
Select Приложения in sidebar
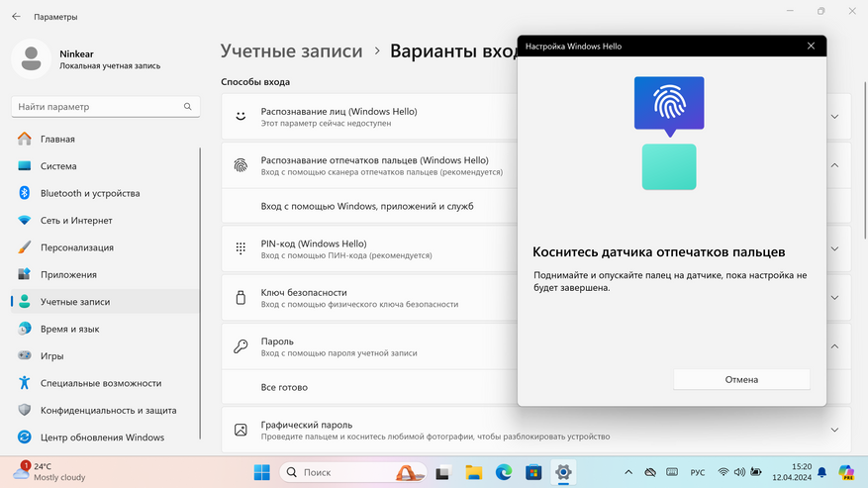(x=105, y=274)
